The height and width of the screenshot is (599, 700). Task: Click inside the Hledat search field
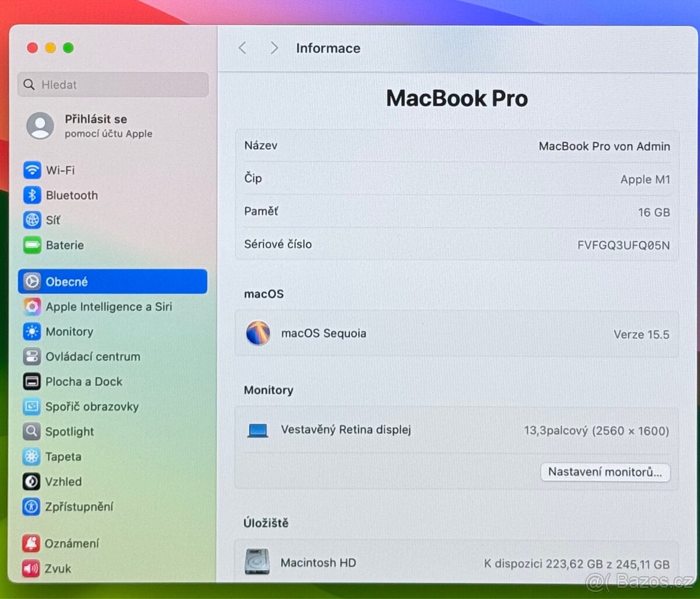click(113, 85)
